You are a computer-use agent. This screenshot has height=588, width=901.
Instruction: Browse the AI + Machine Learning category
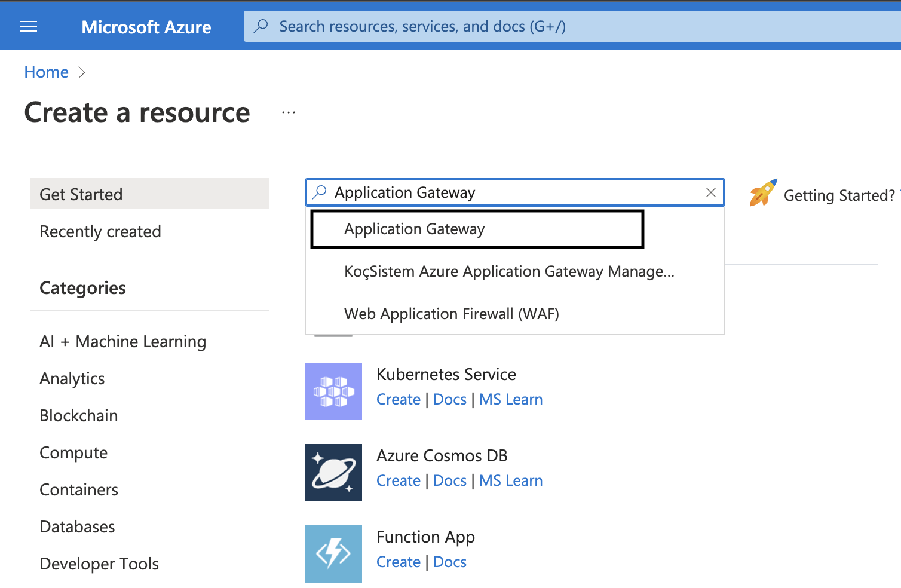click(122, 342)
